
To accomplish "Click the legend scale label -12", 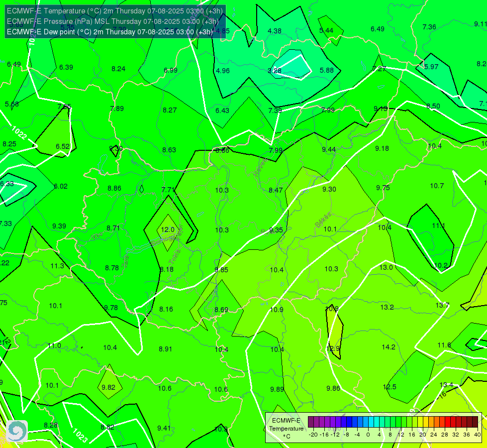I will pos(335,435).
